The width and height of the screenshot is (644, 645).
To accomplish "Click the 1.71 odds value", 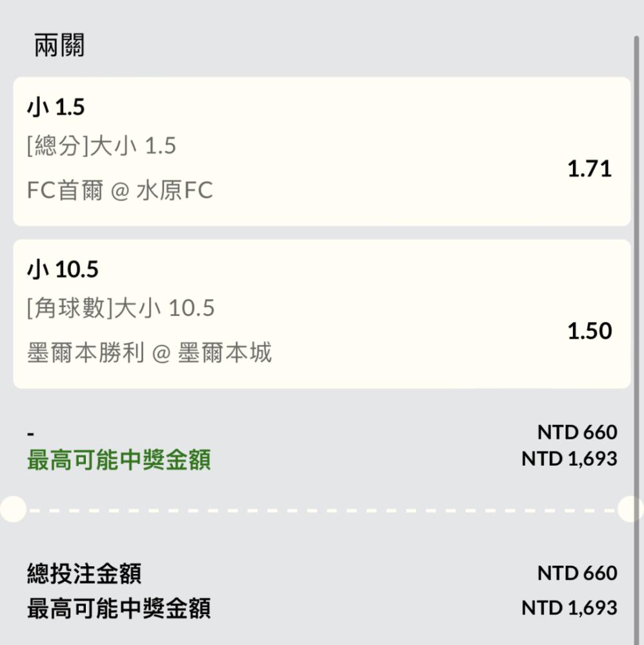I will tap(589, 168).
